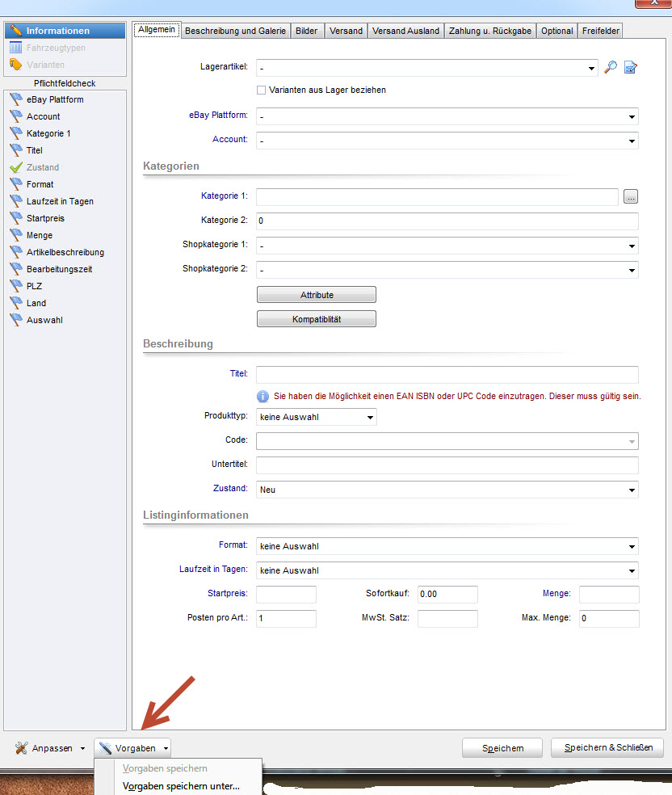Viewport: 672px width, 795px height.
Task: Switch to the Versand Ausland tab
Action: point(405,31)
